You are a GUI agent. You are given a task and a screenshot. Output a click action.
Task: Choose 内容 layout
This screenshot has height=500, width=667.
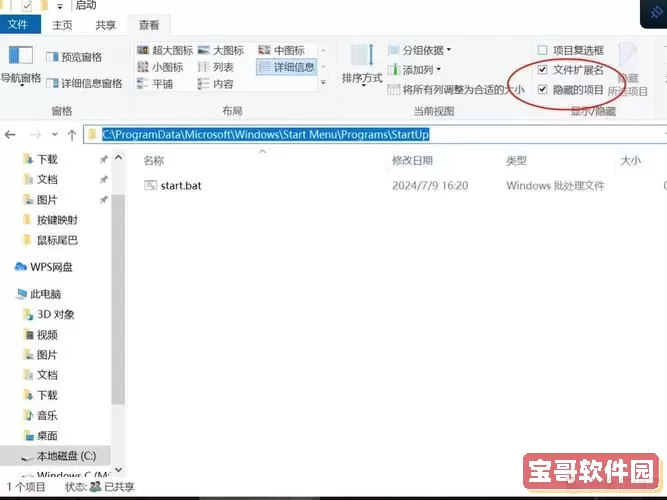[216, 84]
